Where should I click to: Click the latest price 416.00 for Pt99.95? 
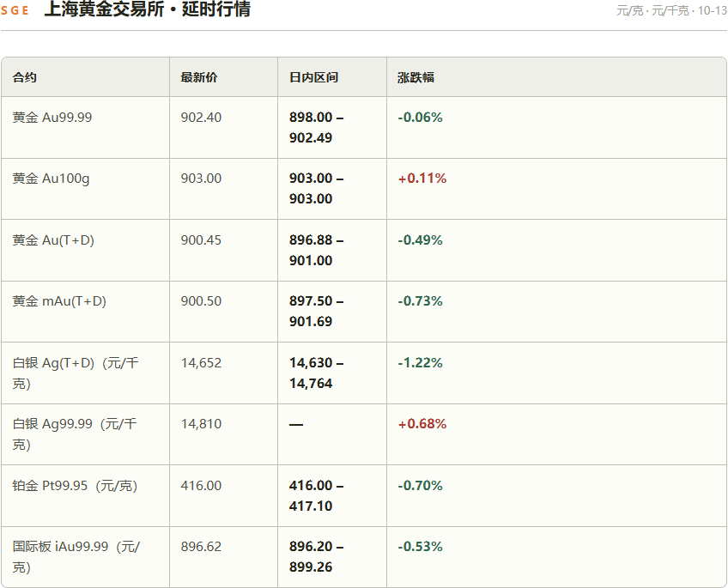coord(201,486)
